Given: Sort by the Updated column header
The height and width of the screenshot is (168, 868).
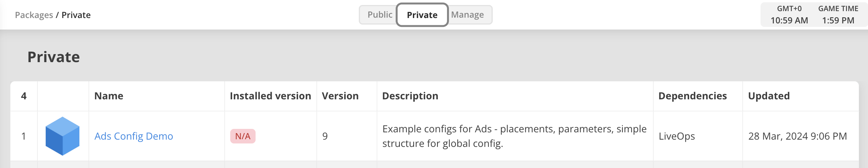Looking at the screenshot, I should [x=769, y=96].
